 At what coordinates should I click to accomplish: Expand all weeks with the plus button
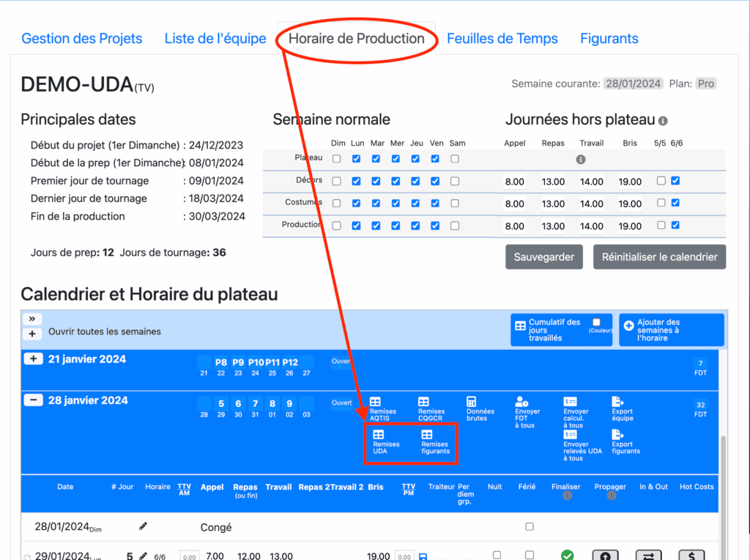(x=33, y=333)
